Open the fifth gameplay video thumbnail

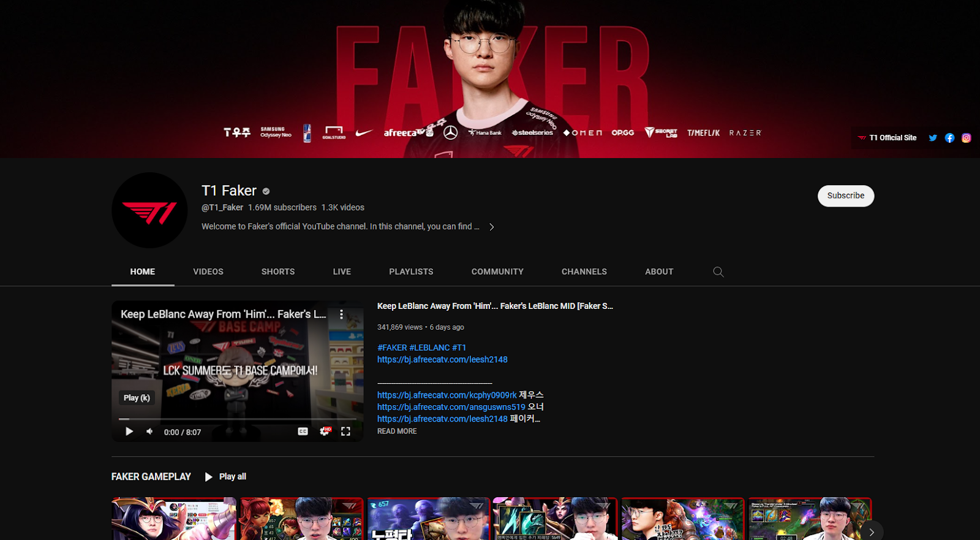tap(683, 519)
